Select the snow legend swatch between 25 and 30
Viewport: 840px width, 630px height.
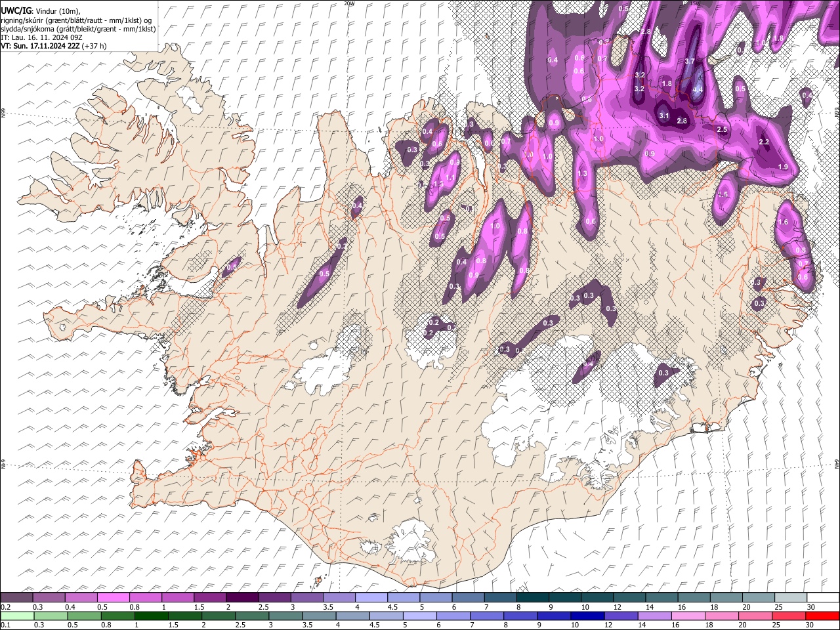coord(790,598)
